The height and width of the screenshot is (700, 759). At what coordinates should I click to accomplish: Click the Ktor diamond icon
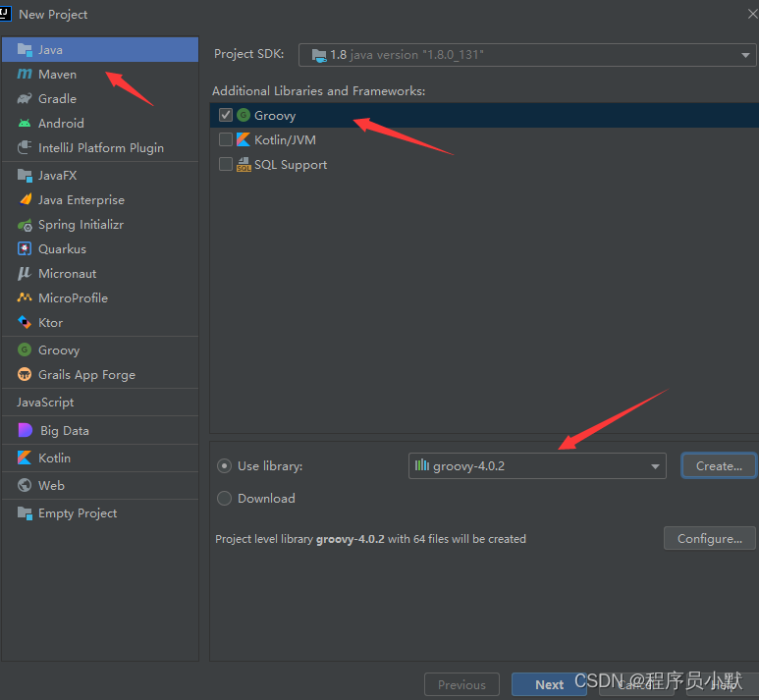pyautogui.click(x=25, y=322)
